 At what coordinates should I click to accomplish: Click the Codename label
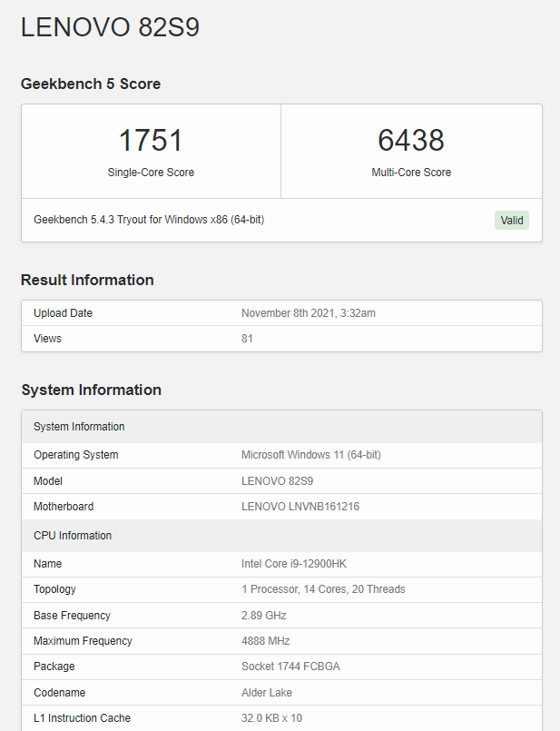[x=59, y=693]
